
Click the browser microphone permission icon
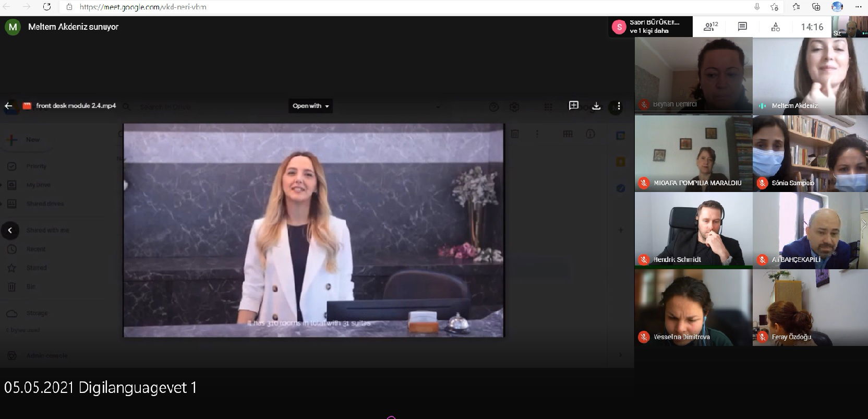point(757,7)
